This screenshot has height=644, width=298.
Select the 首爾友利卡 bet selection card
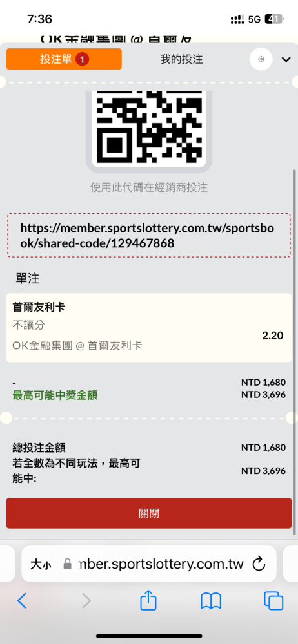tap(148, 328)
